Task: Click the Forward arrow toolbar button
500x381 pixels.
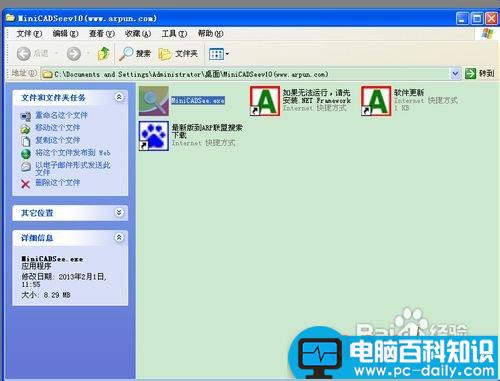Action: point(74,54)
